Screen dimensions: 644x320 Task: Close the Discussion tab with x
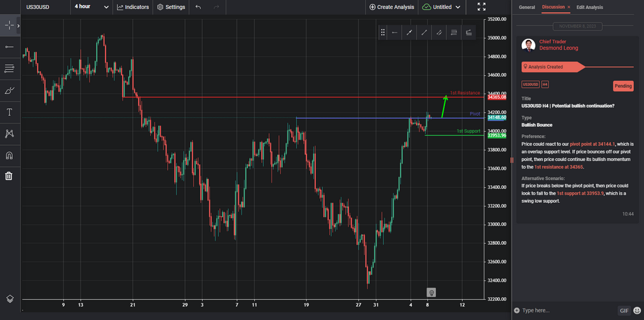click(569, 7)
